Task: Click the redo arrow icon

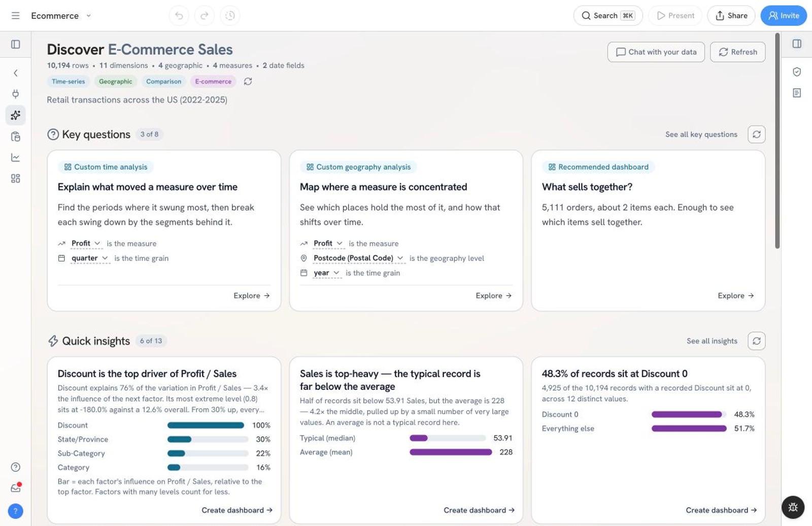Action: (204, 16)
